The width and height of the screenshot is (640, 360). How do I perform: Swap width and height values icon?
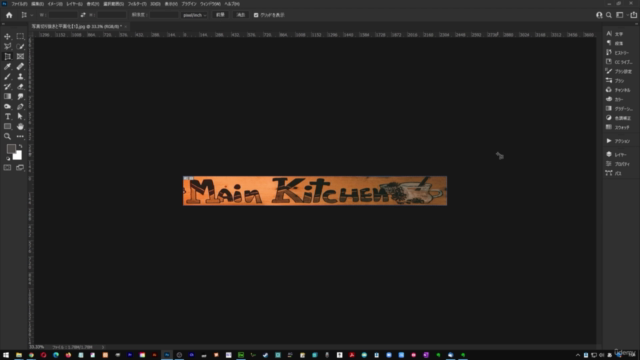tap(83, 15)
